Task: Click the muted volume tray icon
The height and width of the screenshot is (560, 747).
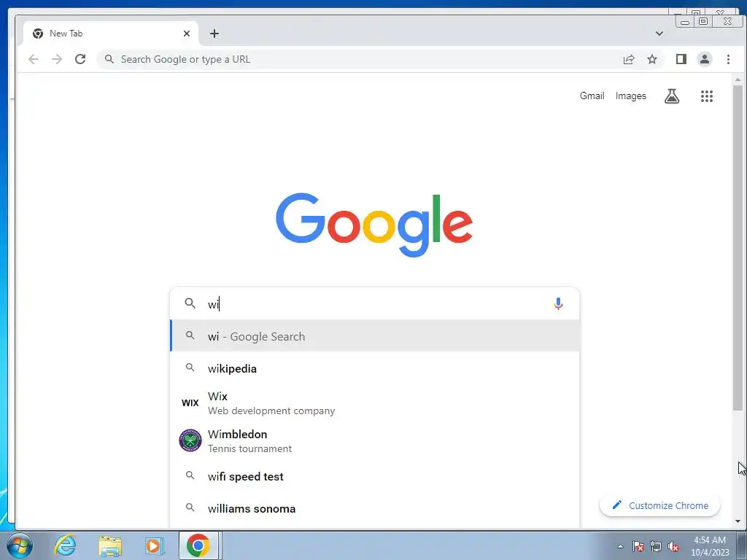Action: [673, 546]
